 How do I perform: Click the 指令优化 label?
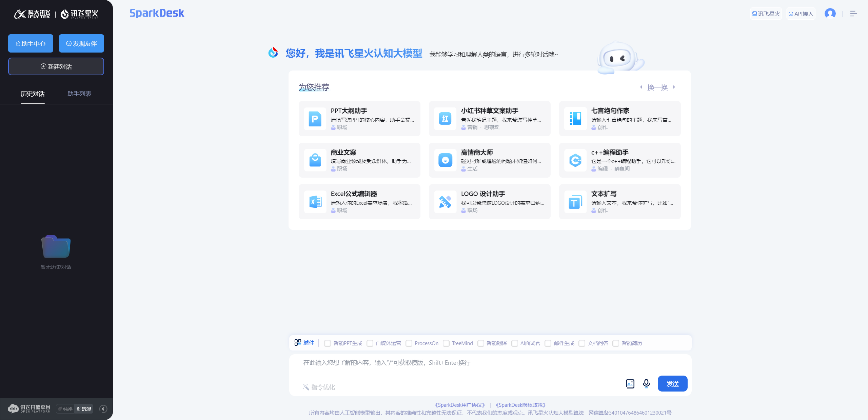[323, 387]
